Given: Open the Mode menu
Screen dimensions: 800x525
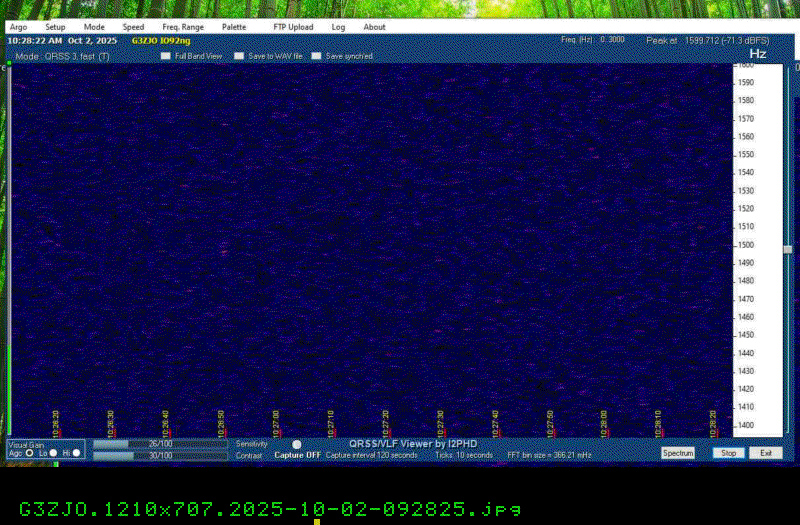Looking at the screenshot, I should pos(94,27).
